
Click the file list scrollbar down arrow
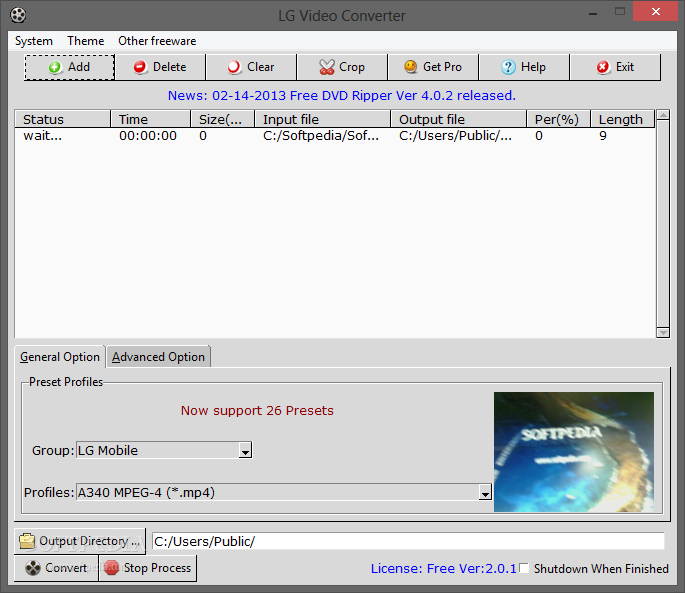(x=663, y=333)
